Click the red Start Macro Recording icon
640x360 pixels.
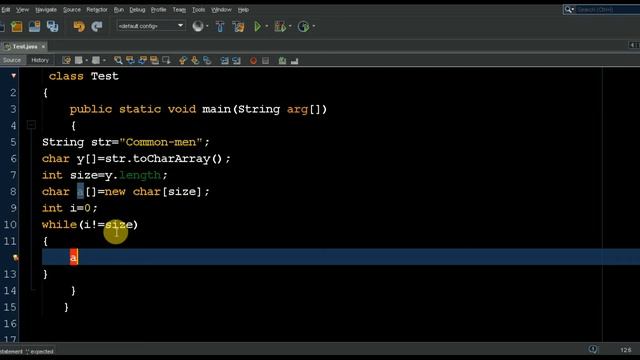(x=253, y=61)
